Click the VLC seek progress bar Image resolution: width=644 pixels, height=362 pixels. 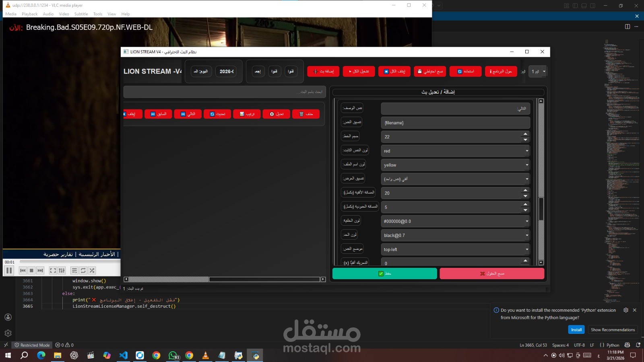[x=69, y=262]
